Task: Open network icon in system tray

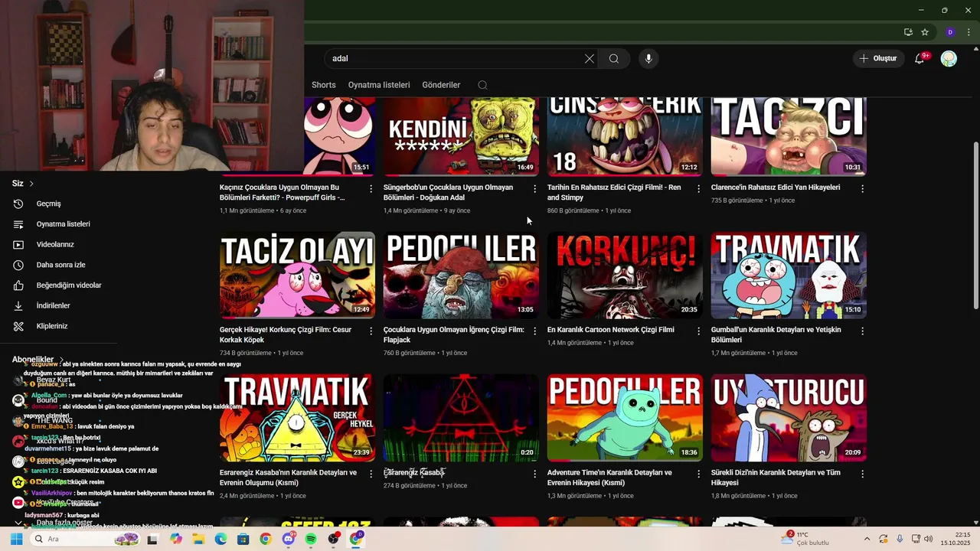Action: (915, 540)
